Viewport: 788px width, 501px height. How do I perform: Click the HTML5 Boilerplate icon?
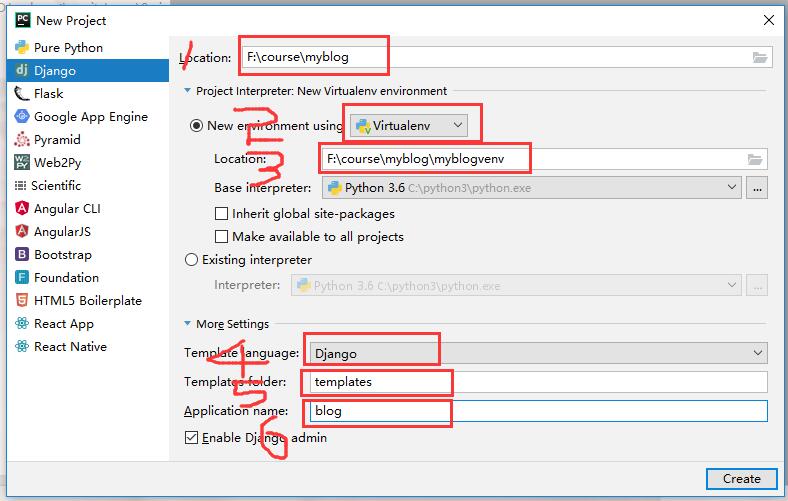(22, 300)
